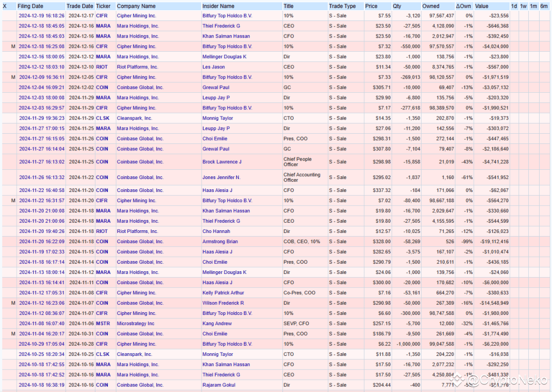Open COIN ticker in Armstrong Brian row
Image resolution: width=552 pixels, height=392 pixels.
[102, 242]
